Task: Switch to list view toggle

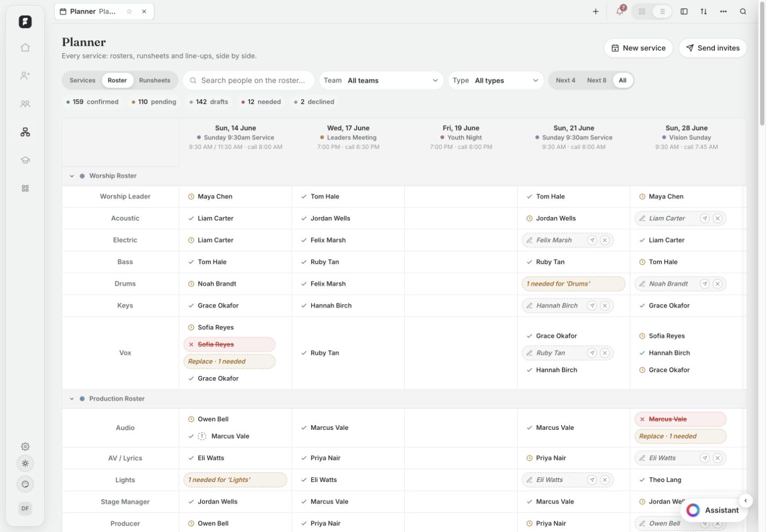Action: (662, 11)
